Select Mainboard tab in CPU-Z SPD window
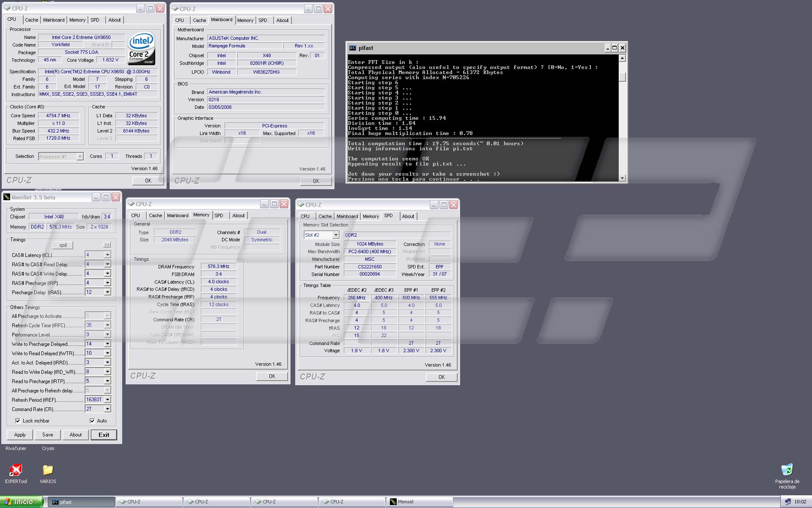Viewport: 812px width, 508px height. (x=347, y=216)
